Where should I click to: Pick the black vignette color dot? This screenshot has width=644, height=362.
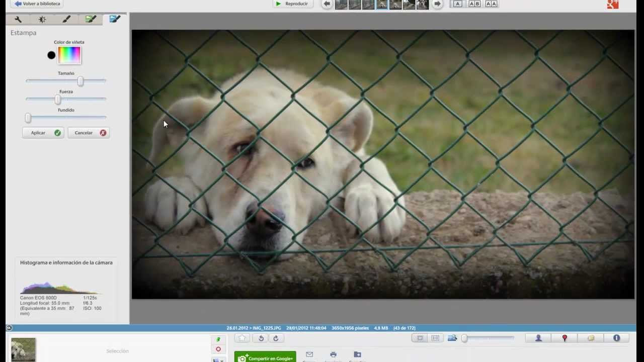[x=51, y=55]
